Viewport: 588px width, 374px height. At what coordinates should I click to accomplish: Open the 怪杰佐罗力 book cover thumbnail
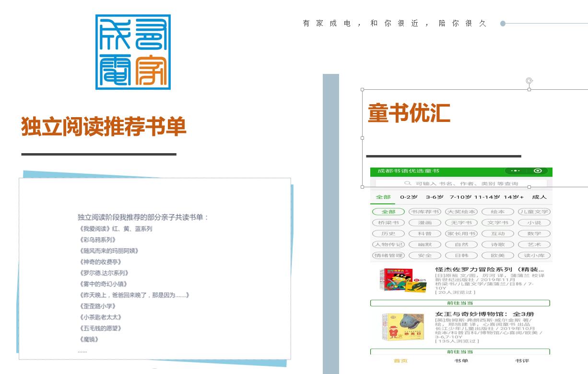tap(402, 280)
